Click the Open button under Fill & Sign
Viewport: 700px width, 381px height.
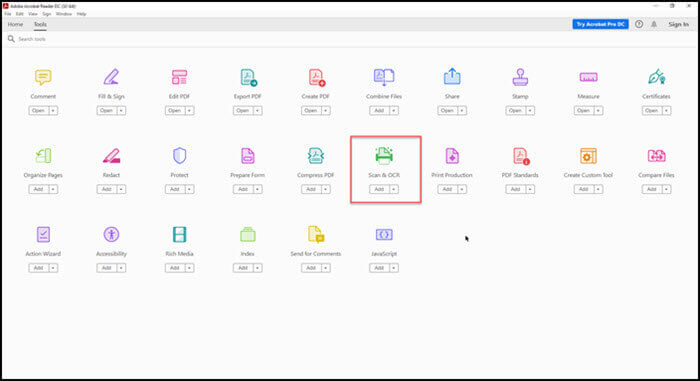[x=107, y=110]
